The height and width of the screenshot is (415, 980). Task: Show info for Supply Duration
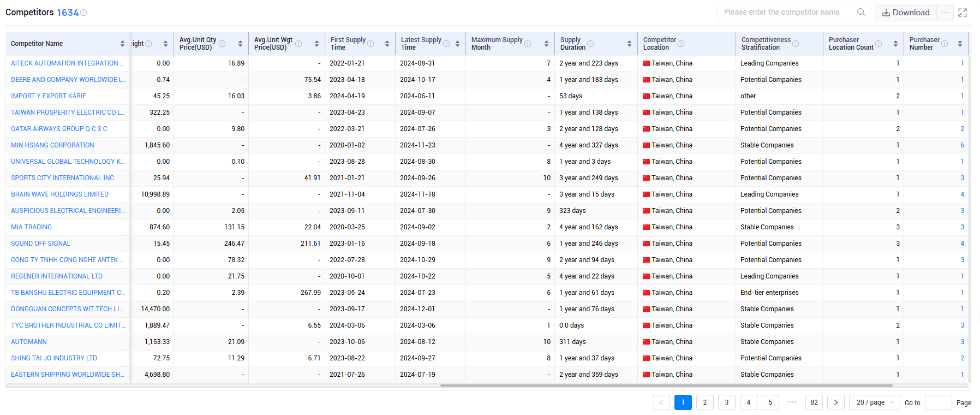[590, 44]
